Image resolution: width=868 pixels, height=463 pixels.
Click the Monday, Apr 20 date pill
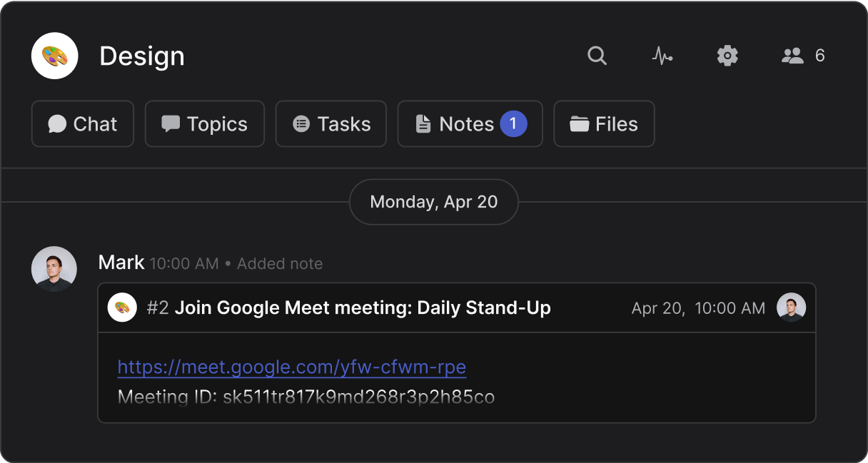click(433, 202)
